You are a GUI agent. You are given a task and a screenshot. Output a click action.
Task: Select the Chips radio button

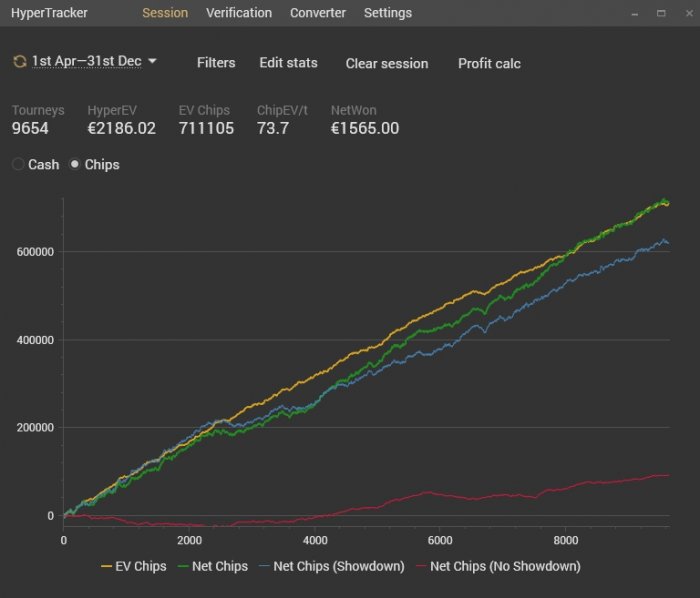click(75, 164)
